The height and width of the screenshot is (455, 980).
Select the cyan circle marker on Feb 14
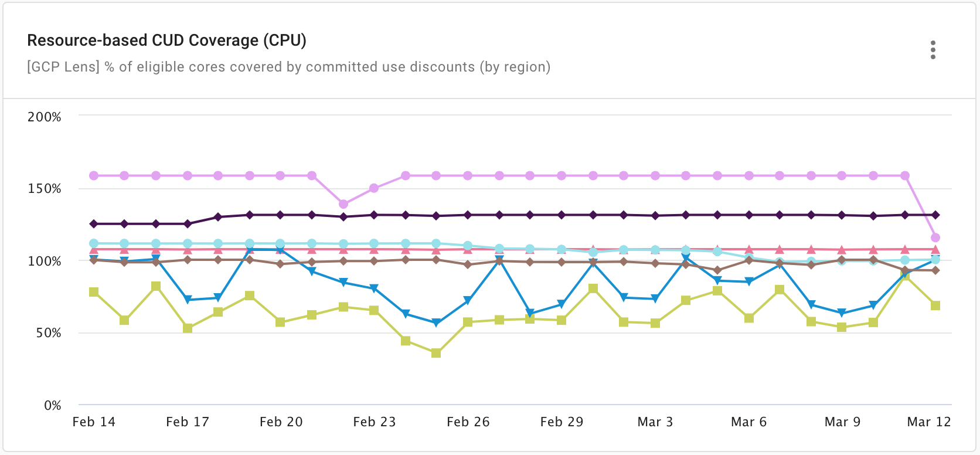93,242
